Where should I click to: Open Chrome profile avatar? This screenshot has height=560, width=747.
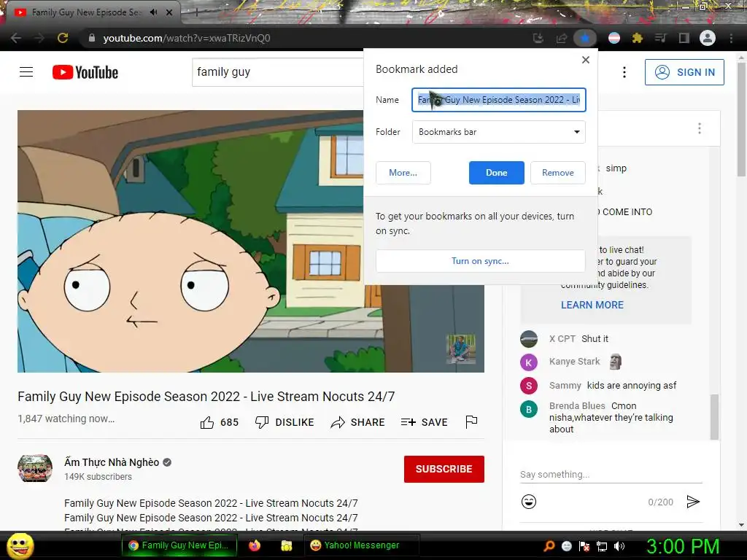(708, 38)
